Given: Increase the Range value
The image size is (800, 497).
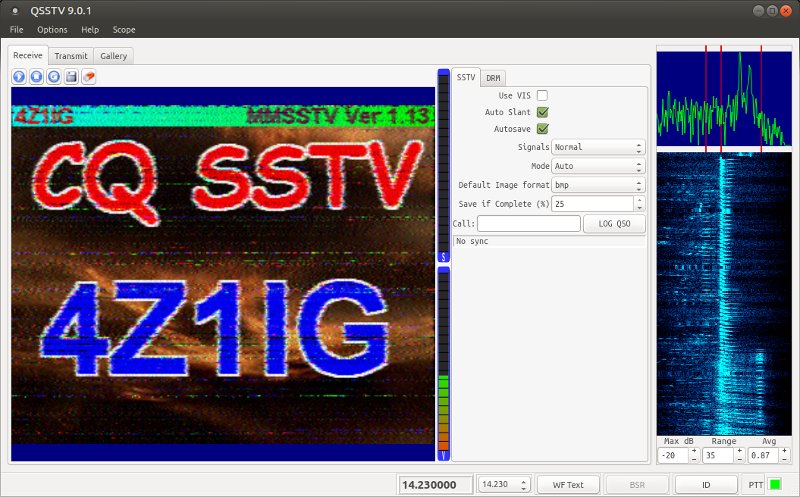Looking at the screenshot, I should click(739, 451).
